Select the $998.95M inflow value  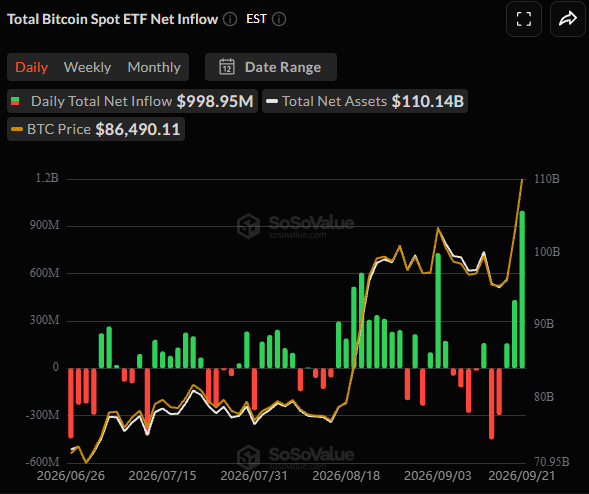pyautogui.click(x=215, y=101)
